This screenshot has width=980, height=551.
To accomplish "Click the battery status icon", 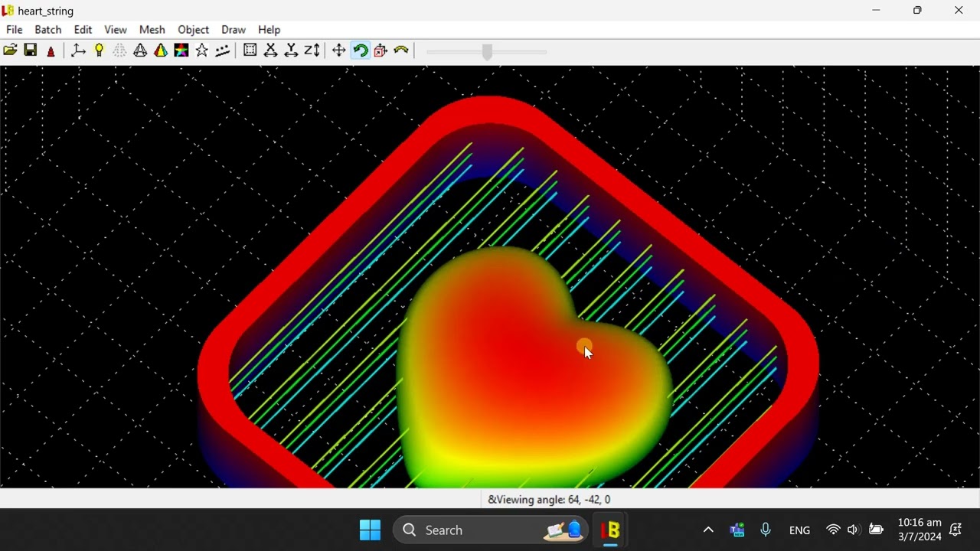I will (x=877, y=530).
